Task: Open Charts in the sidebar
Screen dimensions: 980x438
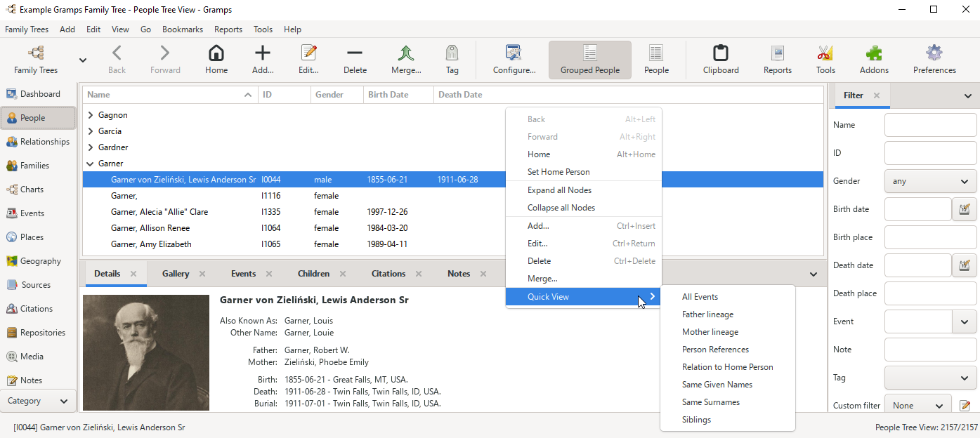Action: point(39,190)
